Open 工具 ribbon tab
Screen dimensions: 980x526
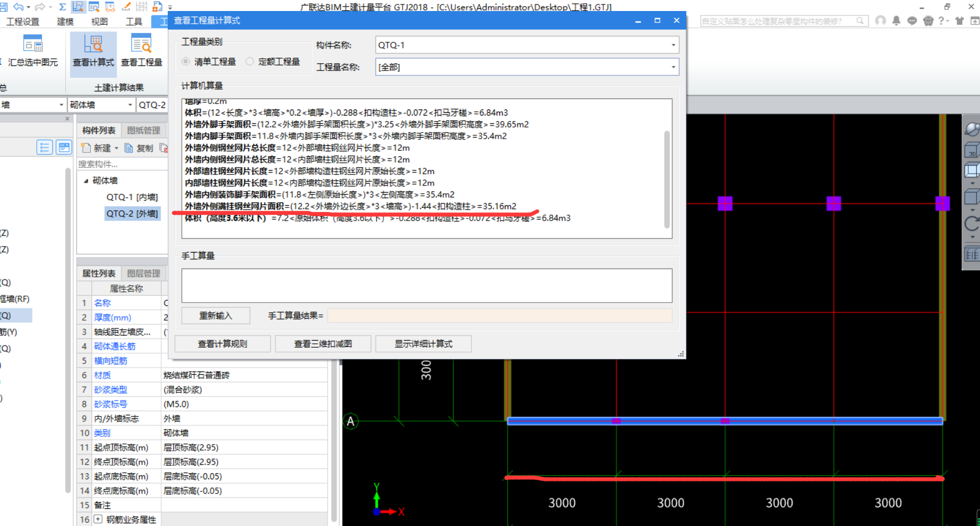[x=134, y=21]
